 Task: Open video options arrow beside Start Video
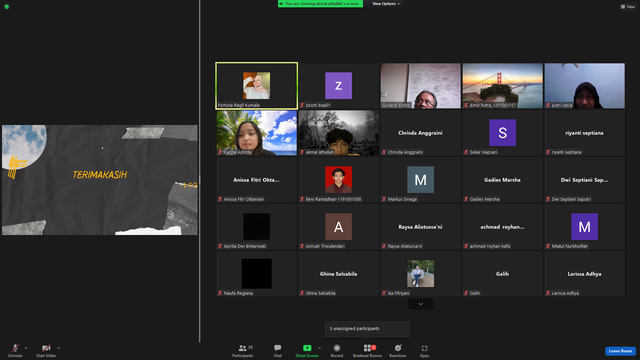[58, 348]
